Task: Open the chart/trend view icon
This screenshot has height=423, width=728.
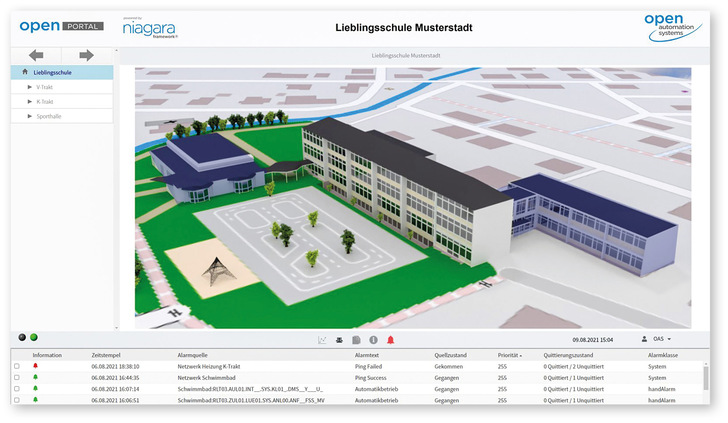Action: pos(322,340)
